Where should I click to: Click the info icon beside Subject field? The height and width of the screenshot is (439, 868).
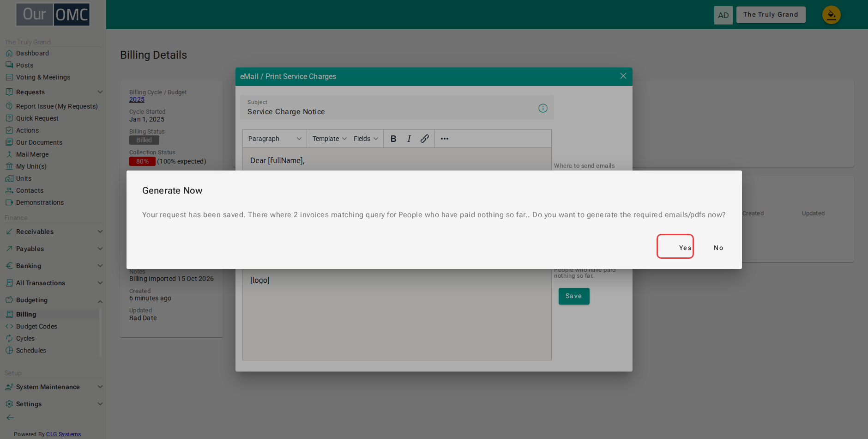(x=543, y=108)
